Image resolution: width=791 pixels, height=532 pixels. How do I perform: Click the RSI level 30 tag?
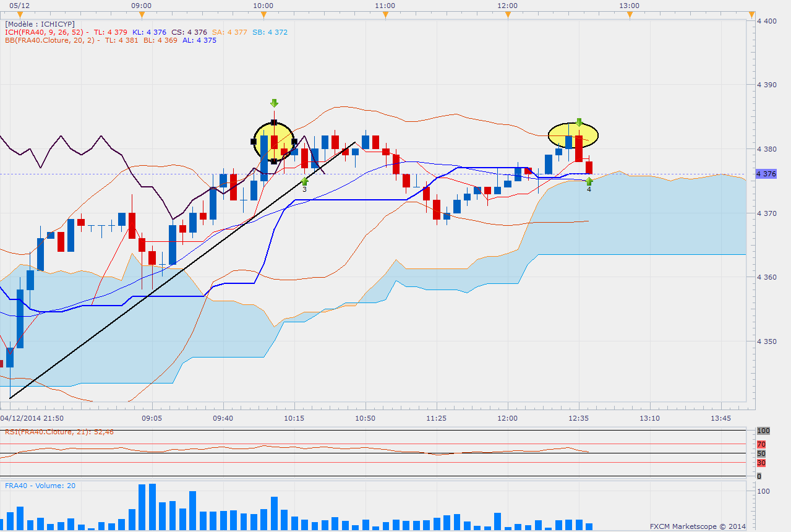(761, 463)
